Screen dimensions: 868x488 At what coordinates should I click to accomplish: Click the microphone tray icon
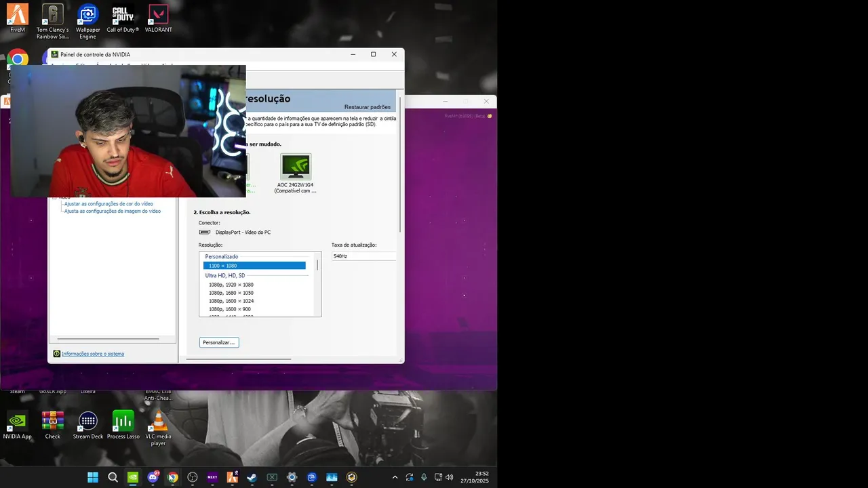click(424, 477)
